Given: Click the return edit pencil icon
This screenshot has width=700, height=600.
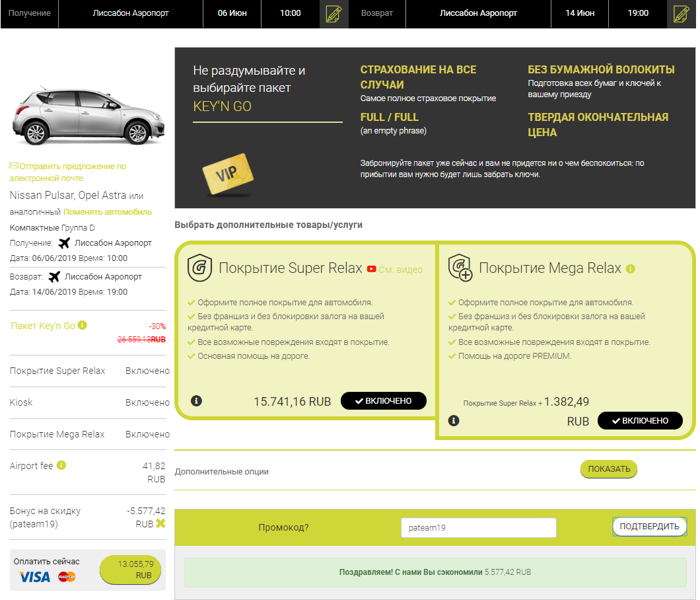Looking at the screenshot, I should [682, 14].
